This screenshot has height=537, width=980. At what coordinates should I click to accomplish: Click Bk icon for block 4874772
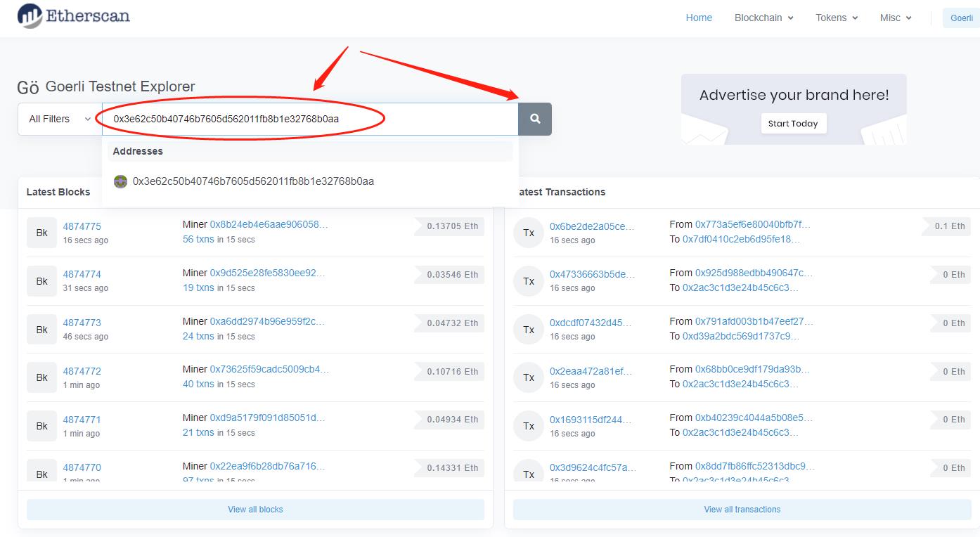42,377
